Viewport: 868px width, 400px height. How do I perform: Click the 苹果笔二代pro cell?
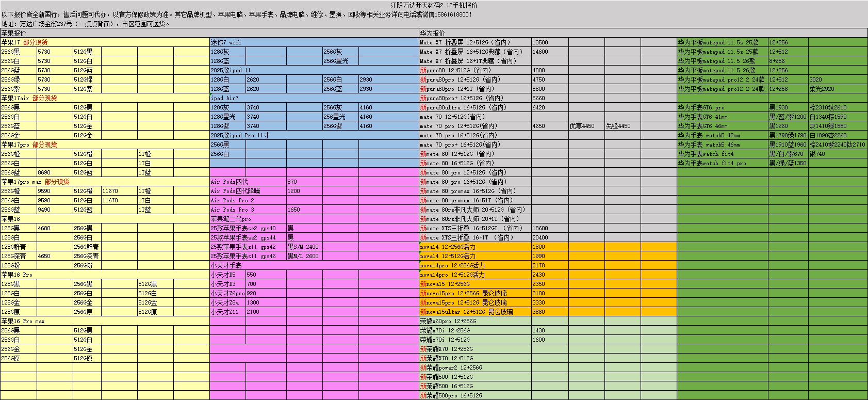click(x=231, y=219)
